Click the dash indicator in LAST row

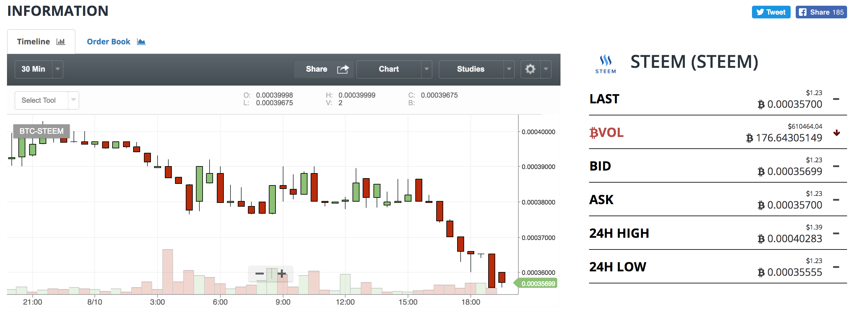click(x=836, y=99)
